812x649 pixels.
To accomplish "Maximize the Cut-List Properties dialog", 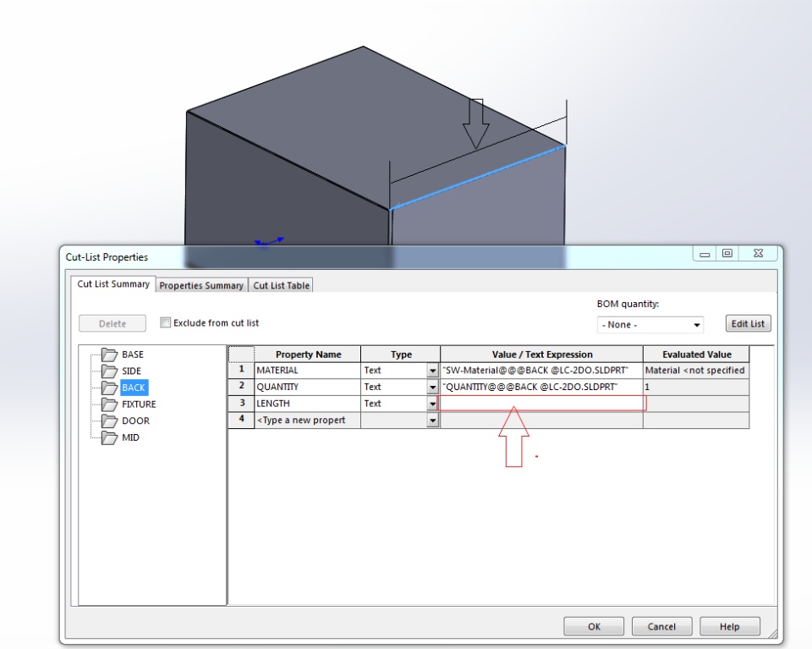I will [x=727, y=253].
